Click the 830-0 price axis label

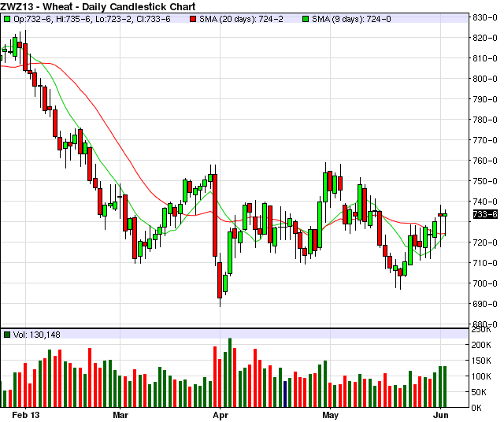click(485, 17)
